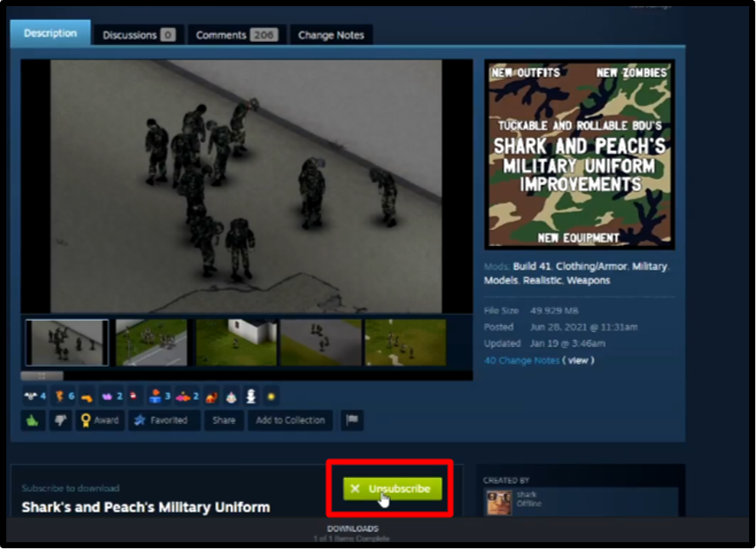Click the thumbs up rate button
Screen dimensions: 756x549
[x=32, y=421]
